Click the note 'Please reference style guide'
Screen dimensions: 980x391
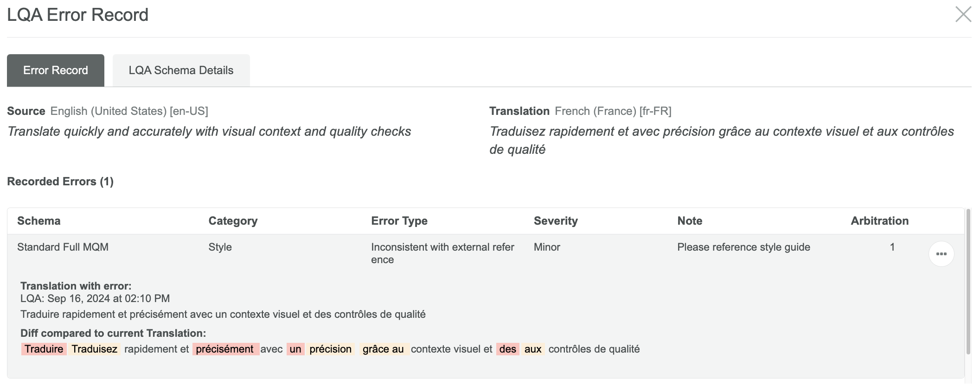(743, 247)
